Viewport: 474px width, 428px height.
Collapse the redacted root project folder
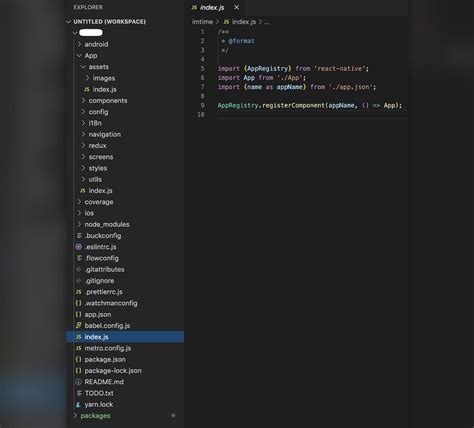(x=91, y=33)
